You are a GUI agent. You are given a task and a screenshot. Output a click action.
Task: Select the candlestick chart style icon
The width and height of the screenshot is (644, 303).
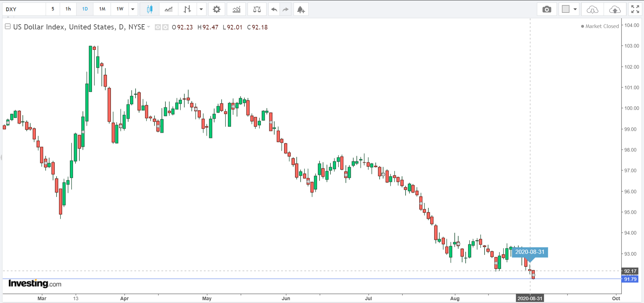(150, 9)
